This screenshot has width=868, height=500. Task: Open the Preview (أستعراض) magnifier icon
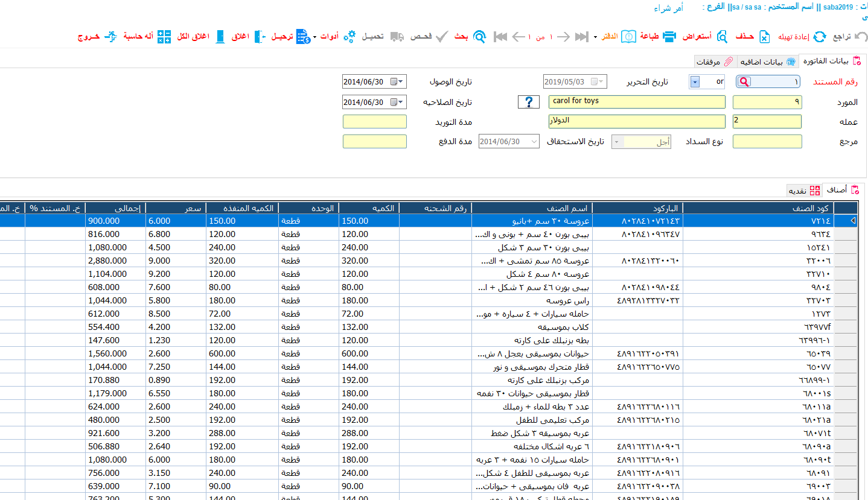tap(723, 37)
